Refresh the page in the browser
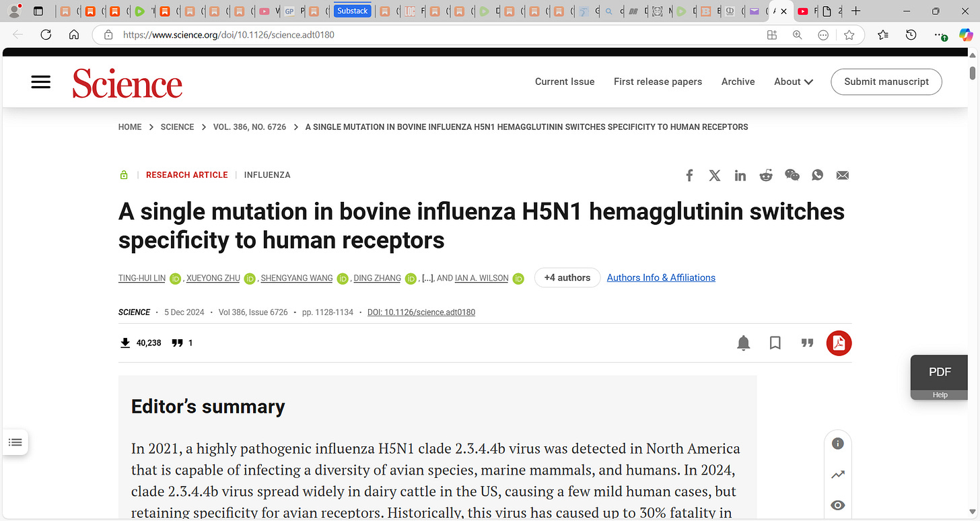Screen dimensions: 980x521 pyautogui.click(x=46, y=34)
